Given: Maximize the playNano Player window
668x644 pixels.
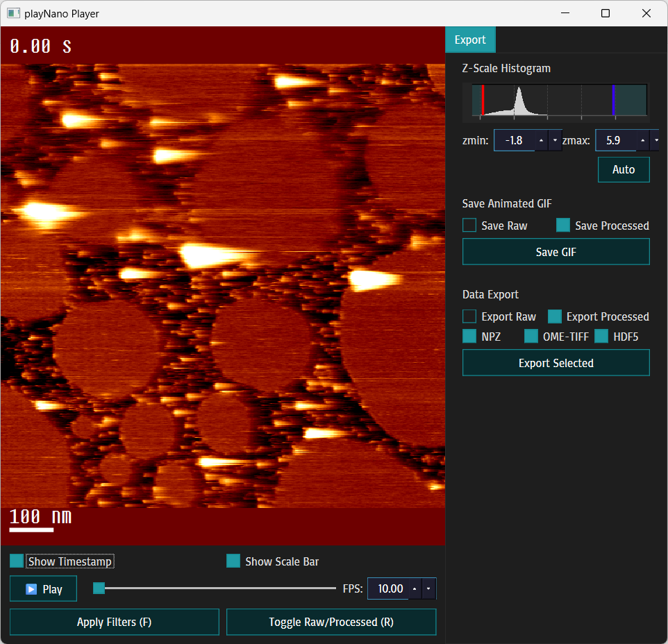Looking at the screenshot, I should (606, 13).
